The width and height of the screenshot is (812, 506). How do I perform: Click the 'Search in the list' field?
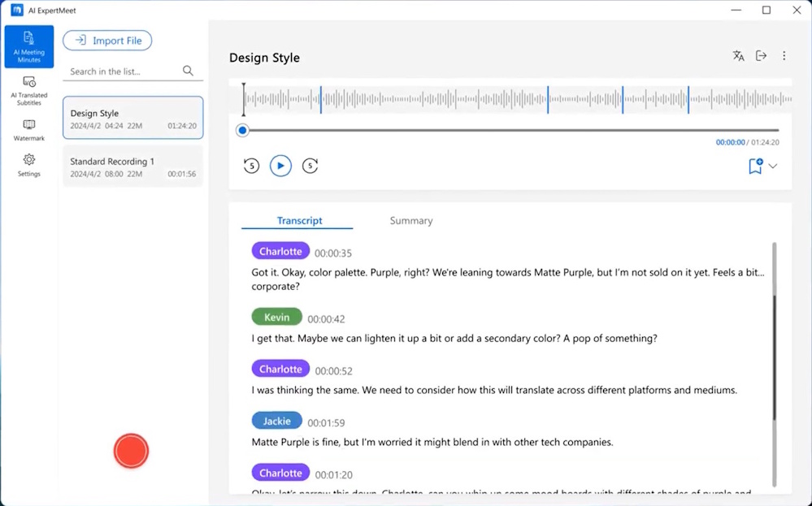[122, 71]
